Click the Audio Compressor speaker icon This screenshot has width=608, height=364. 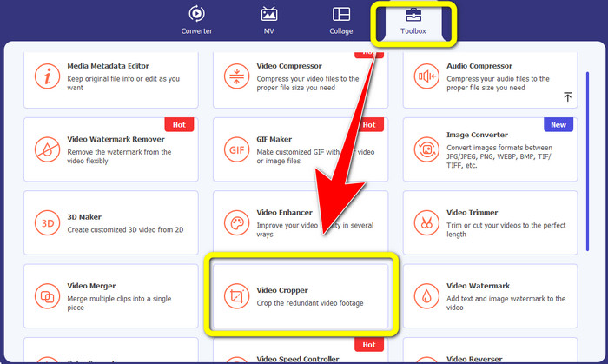point(426,76)
